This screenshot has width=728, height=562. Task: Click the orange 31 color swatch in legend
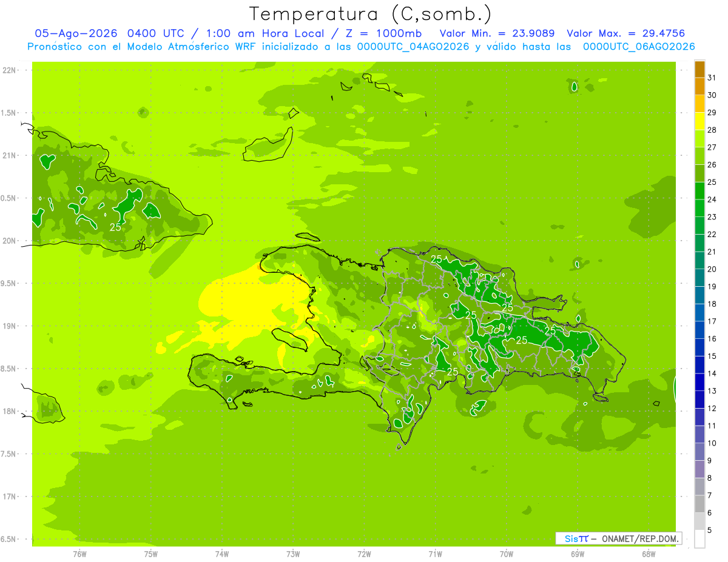click(x=699, y=70)
